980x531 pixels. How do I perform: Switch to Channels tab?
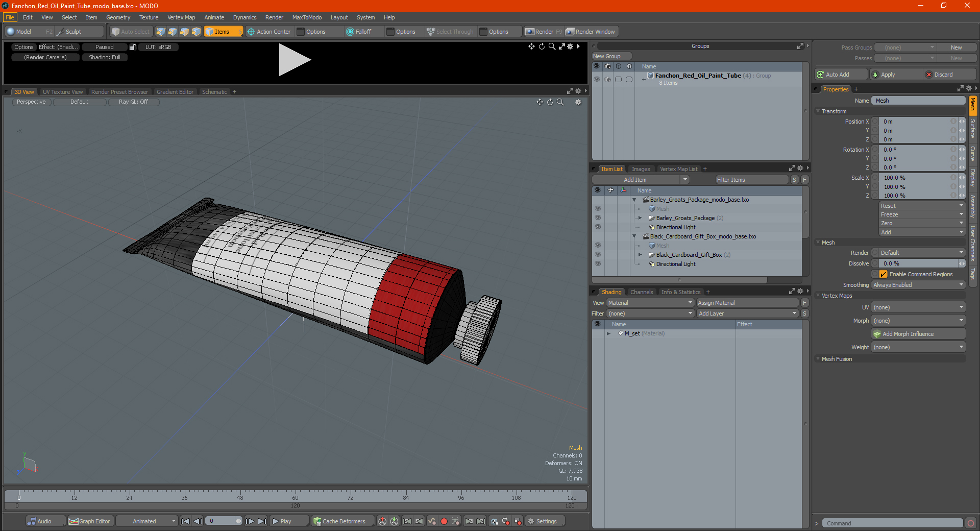click(642, 292)
